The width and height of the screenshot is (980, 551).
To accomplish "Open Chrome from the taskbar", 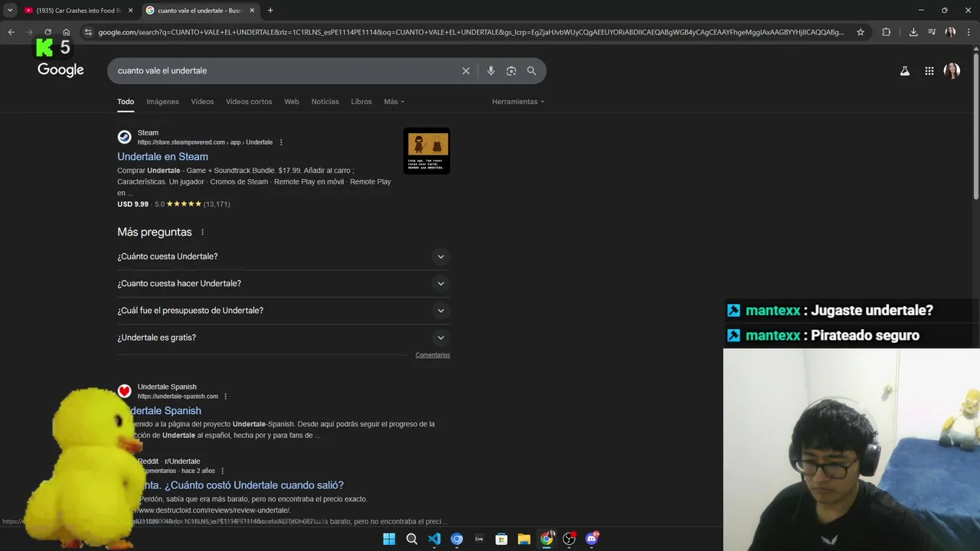I will tap(547, 539).
